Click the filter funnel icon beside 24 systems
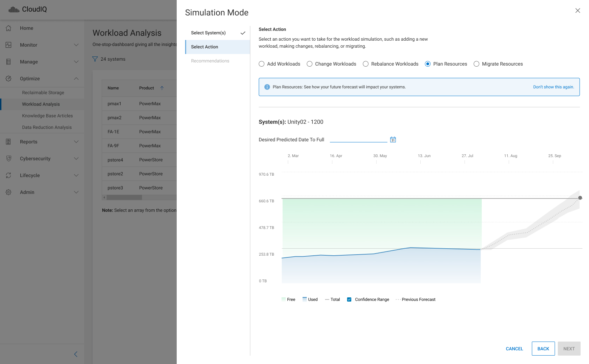This screenshot has height=364, width=589. click(x=95, y=59)
